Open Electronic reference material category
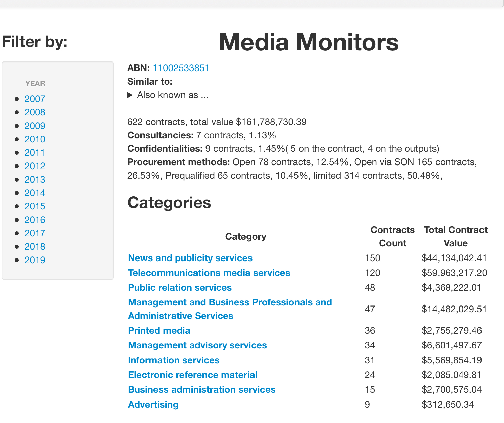504x423 pixels. pos(192,375)
